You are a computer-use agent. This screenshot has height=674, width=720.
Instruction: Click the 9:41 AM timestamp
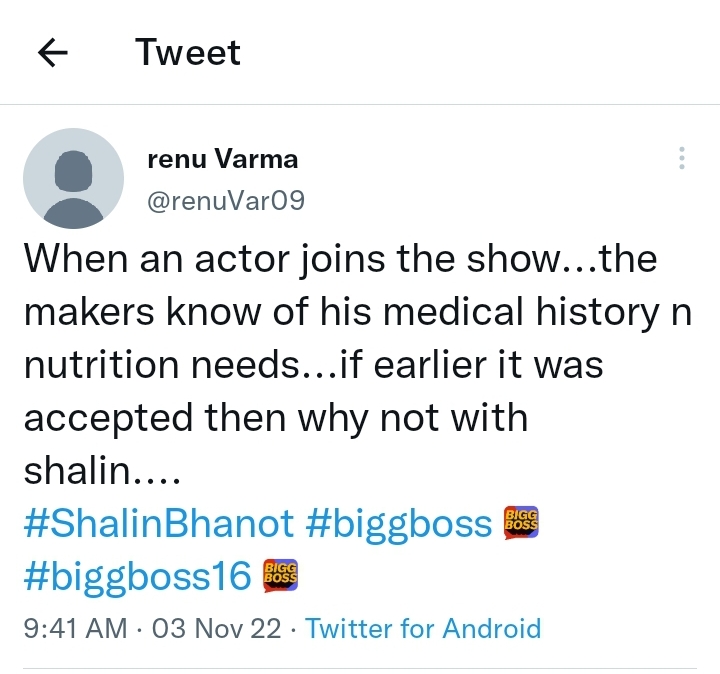(75, 629)
